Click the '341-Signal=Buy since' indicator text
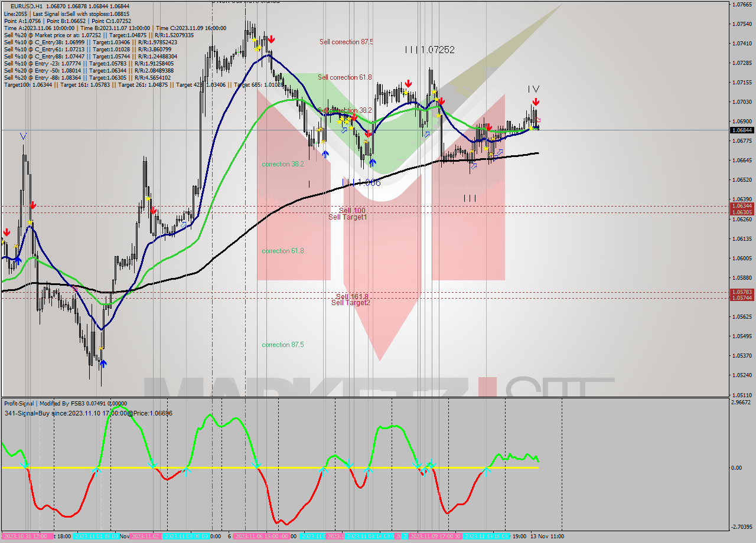The height and width of the screenshot is (543, 756). (x=89, y=413)
